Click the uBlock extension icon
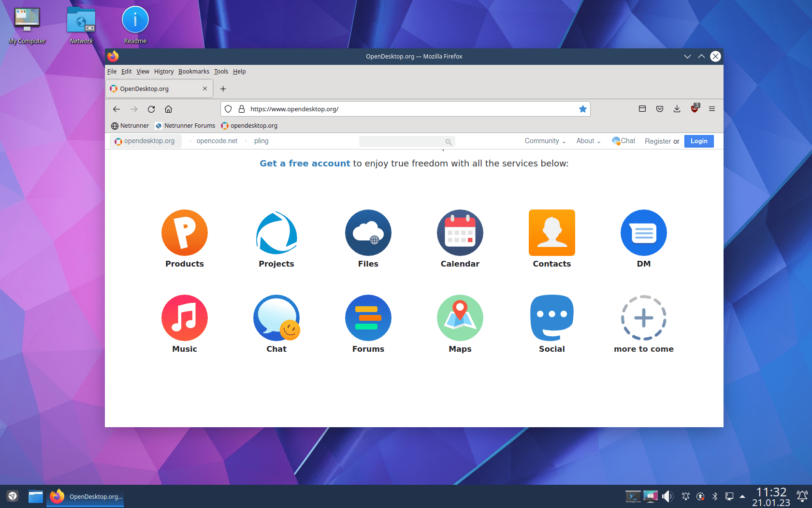 coord(695,109)
